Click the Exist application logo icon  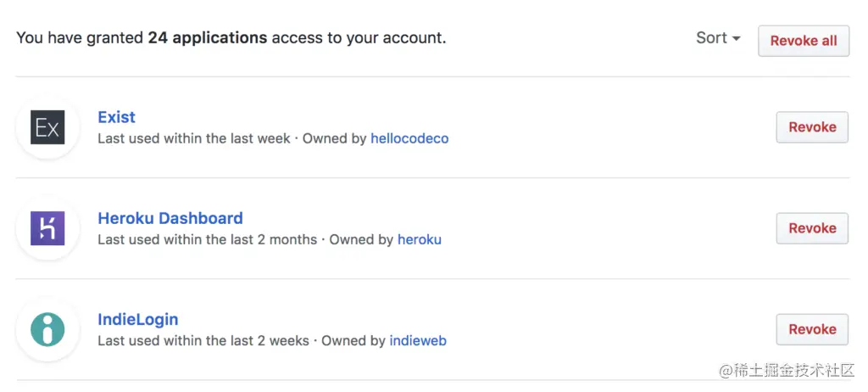coord(47,128)
